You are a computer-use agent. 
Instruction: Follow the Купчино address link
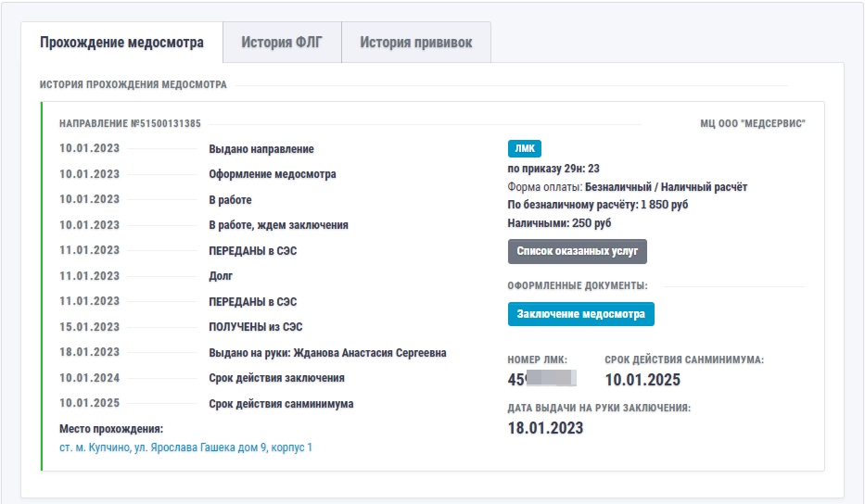point(185,447)
